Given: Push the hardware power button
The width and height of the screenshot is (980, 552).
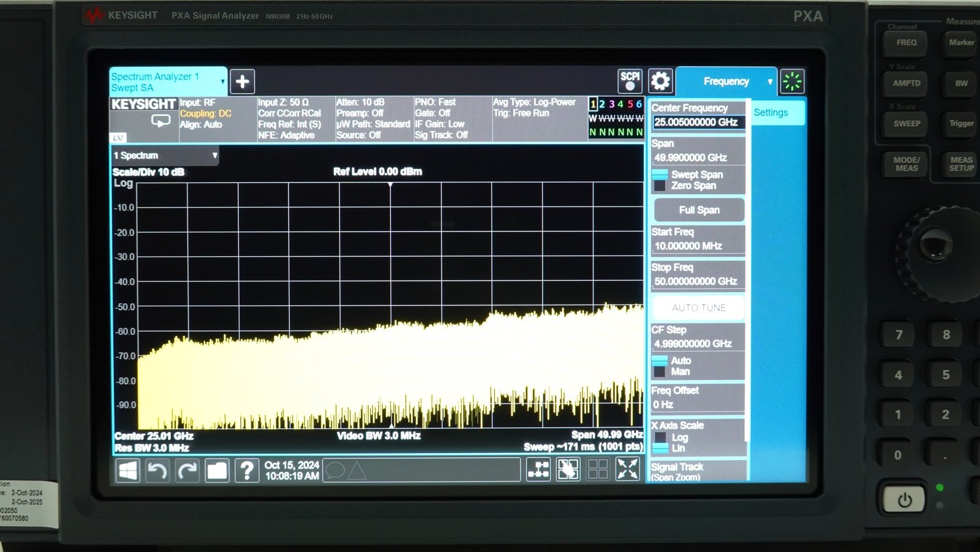Looking at the screenshot, I should point(905,500).
